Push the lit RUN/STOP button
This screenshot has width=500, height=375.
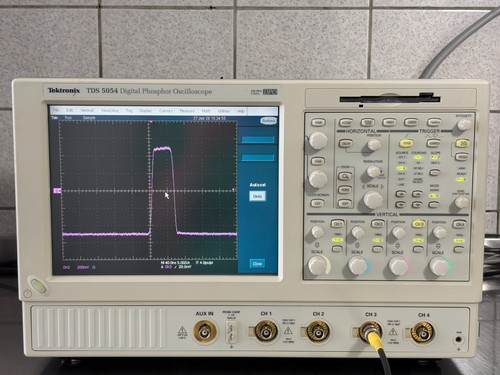click(462, 144)
